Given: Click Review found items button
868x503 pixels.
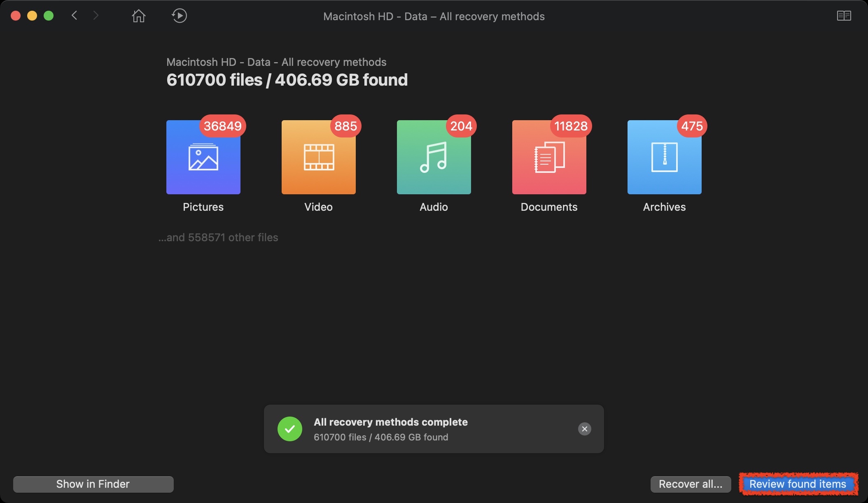Looking at the screenshot, I should click(x=798, y=484).
